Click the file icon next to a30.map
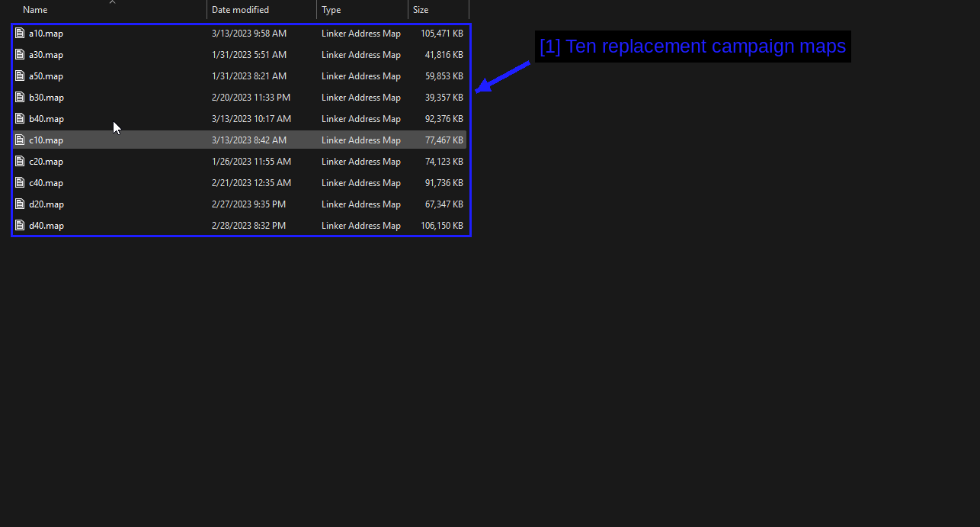 (21, 55)
